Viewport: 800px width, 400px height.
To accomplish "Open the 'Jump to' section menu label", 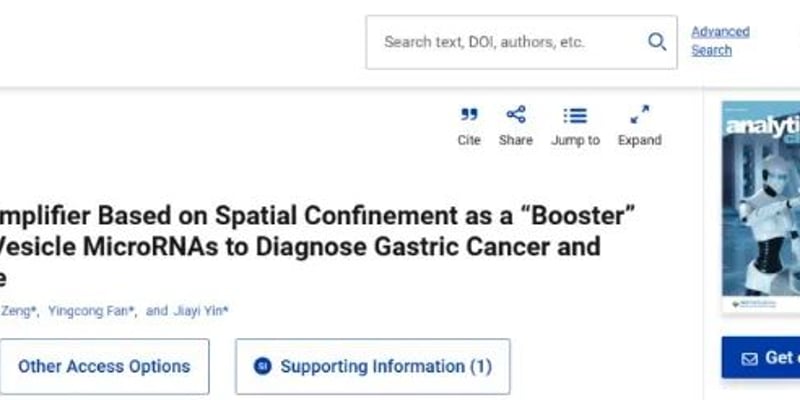I will click(x=575, y=141).
